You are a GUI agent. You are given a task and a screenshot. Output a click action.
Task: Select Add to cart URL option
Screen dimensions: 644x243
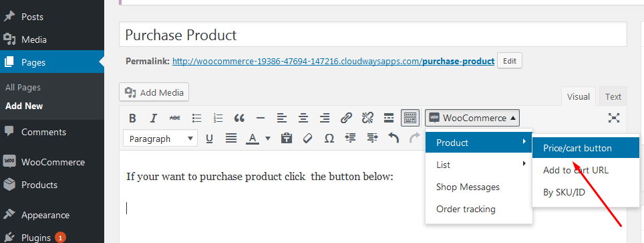click(586, 170)
